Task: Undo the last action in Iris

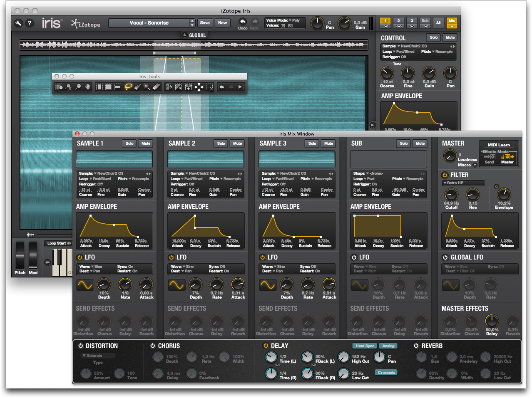Action: pyautogui.click(x=243, y=22)
